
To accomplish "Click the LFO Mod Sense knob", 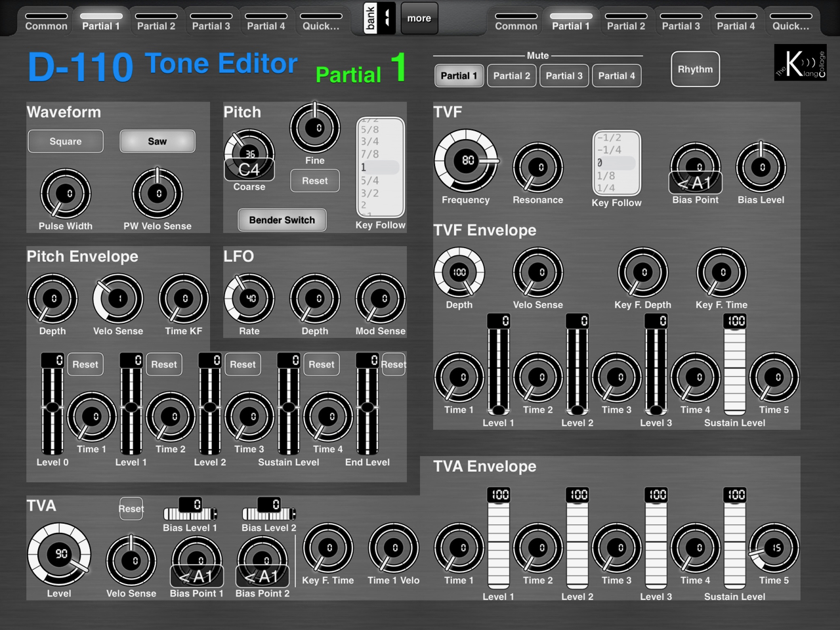I will point(381,299).
